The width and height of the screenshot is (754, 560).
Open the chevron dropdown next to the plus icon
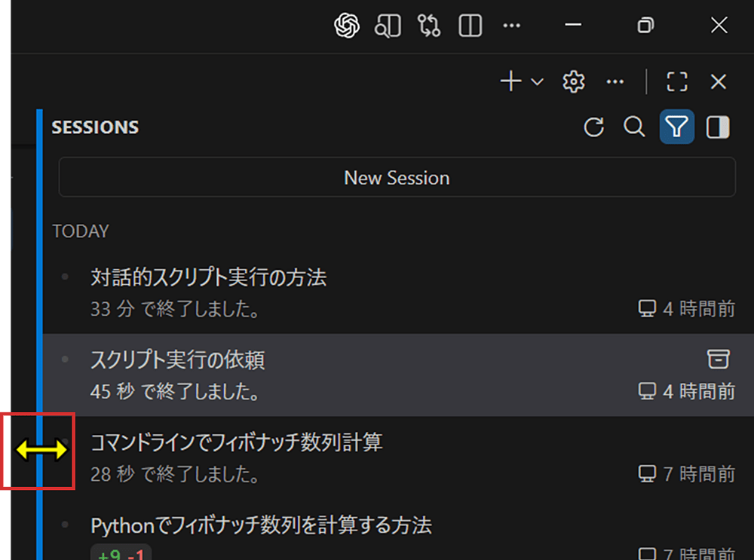tap(535, 81)
